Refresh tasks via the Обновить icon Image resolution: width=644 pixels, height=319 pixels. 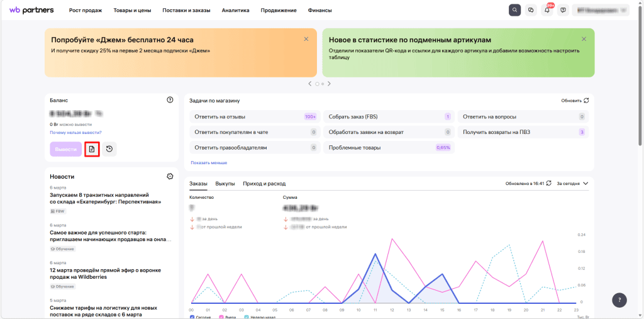586,100
